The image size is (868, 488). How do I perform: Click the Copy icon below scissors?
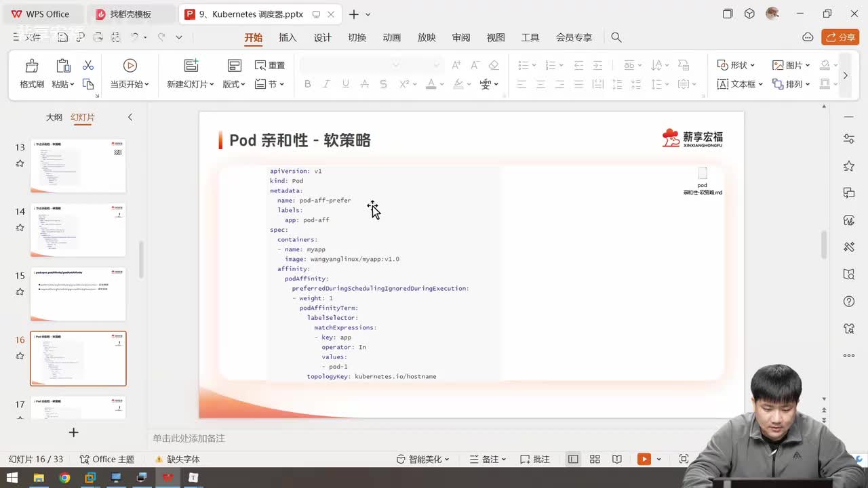coord(88,84)
